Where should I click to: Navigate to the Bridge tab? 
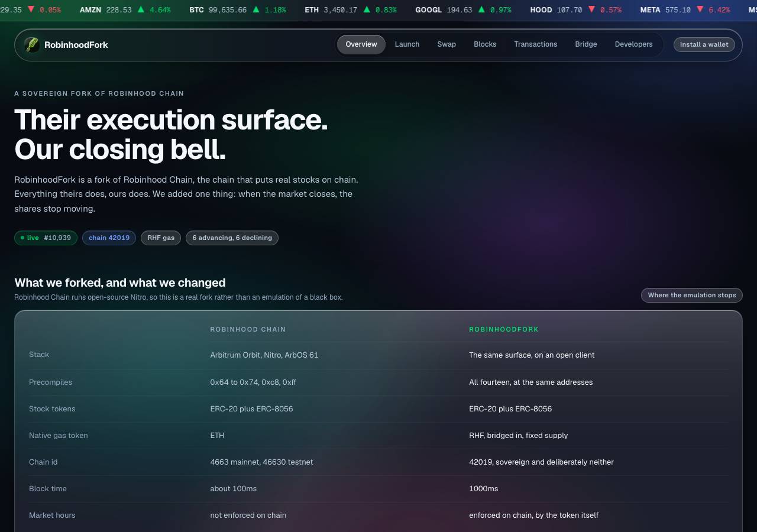[x=586, y=44]
